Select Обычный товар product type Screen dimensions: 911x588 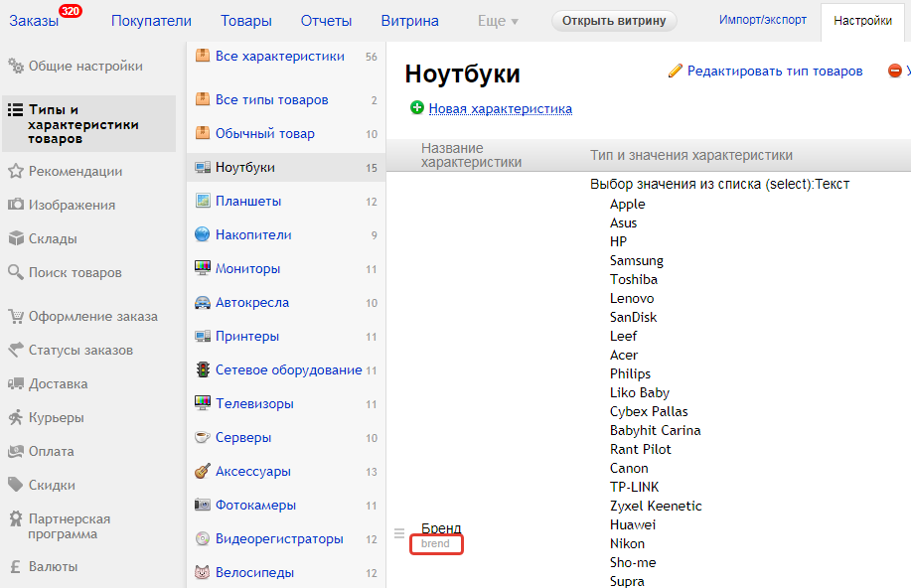(x=265, y=134)
